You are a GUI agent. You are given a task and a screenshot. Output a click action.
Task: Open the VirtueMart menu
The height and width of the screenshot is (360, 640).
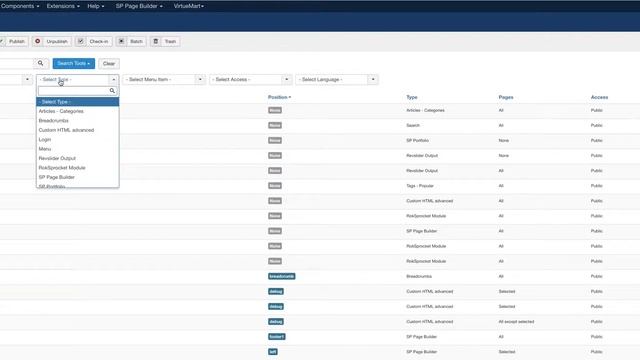(189, 6)
